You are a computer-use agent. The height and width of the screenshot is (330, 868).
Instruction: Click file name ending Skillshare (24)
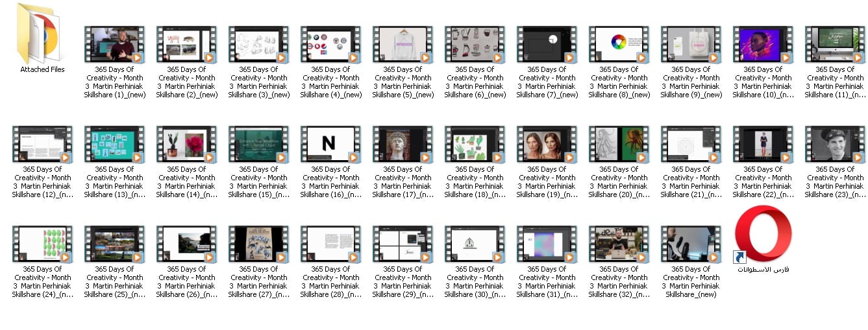click(x=43, y=281)
